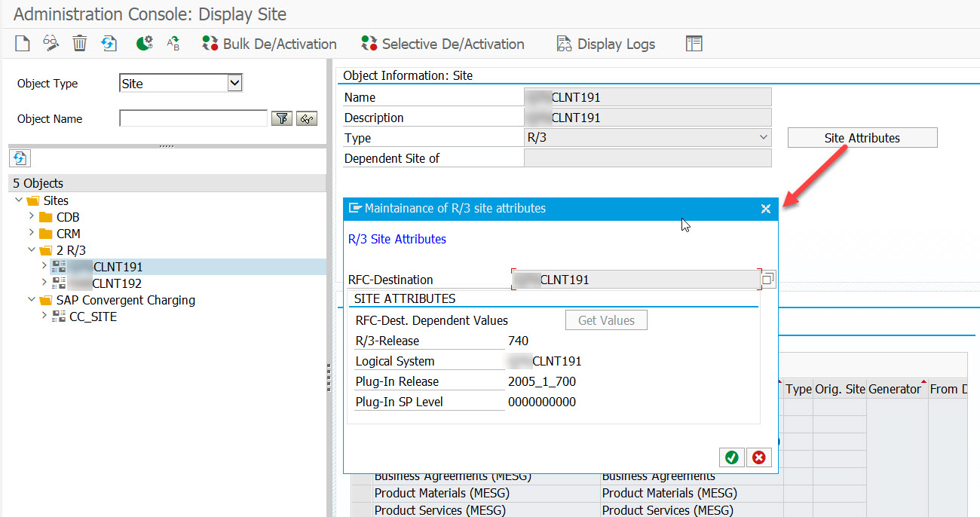Create a new object using blank page icon
Screen dimensions: 980x517
[21, 43]
